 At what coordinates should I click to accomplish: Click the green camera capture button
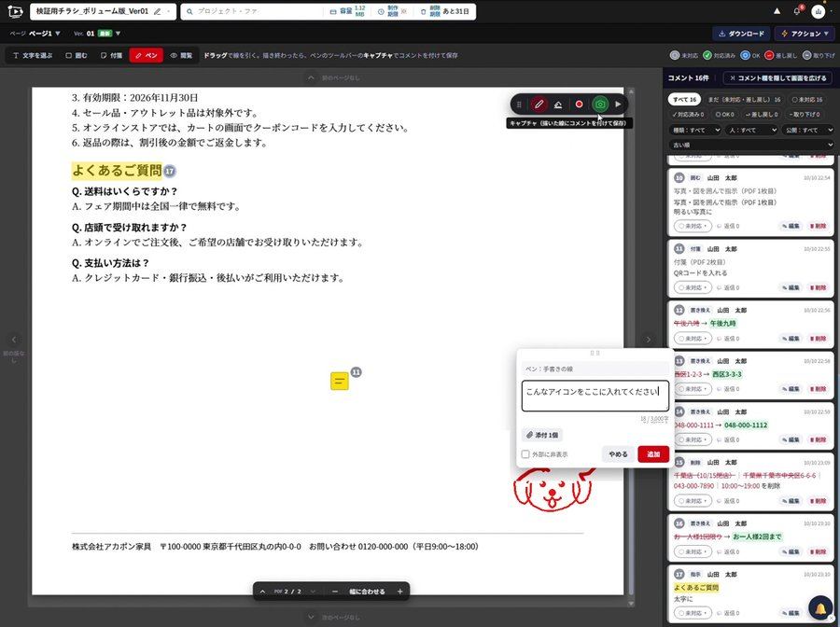[600, 104]
